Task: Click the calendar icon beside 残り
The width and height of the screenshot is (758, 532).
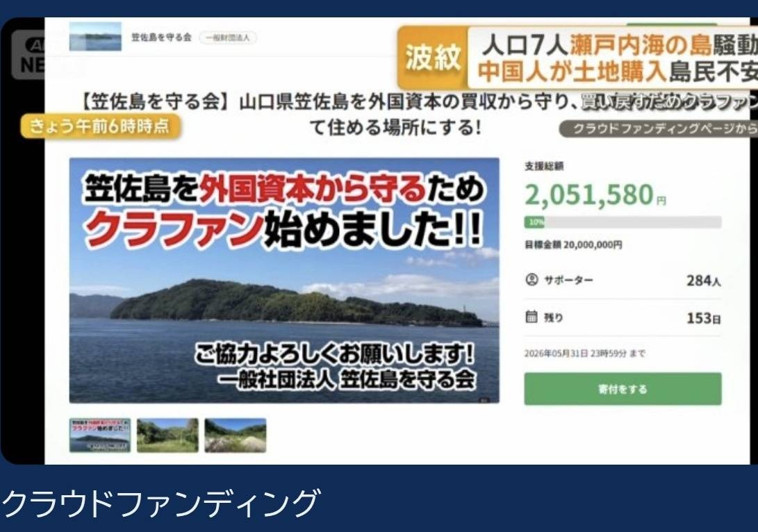Action: tap(532, 317)
